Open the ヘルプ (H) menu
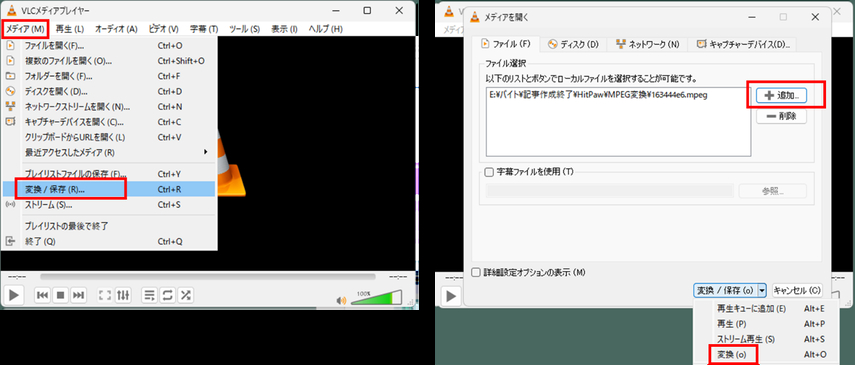This screenshot has width=855, height=365. click(326, 28)
